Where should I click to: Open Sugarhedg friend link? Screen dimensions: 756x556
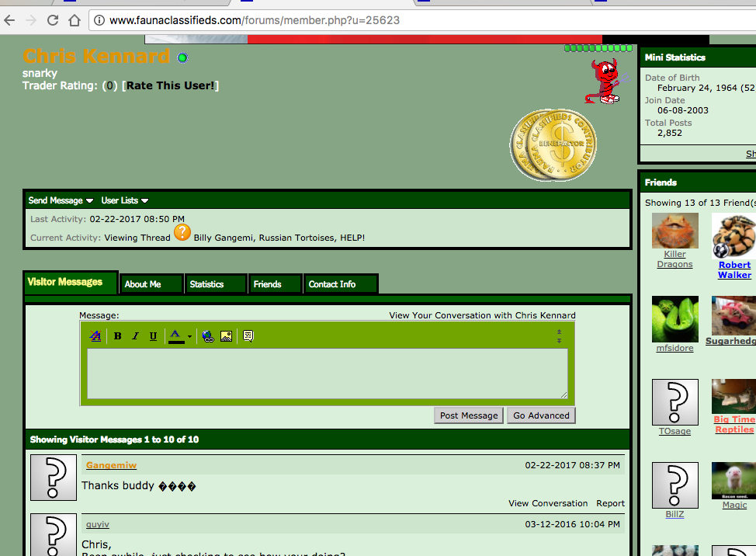730,341
